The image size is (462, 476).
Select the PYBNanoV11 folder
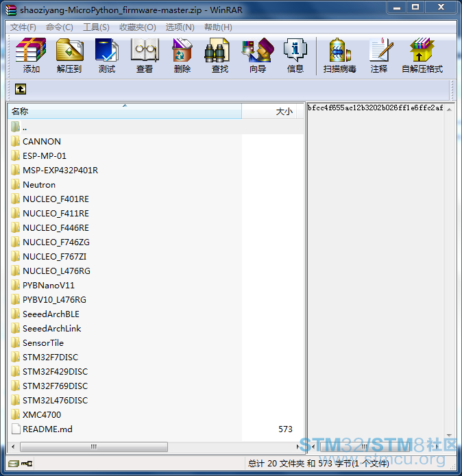(x=42, y=285)
